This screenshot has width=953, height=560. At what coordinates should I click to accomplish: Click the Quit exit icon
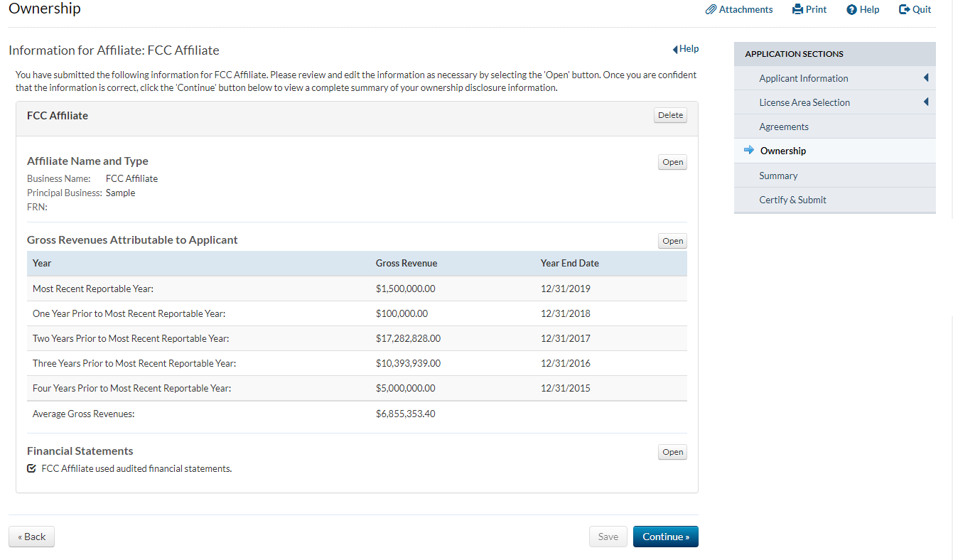point(904,10)
